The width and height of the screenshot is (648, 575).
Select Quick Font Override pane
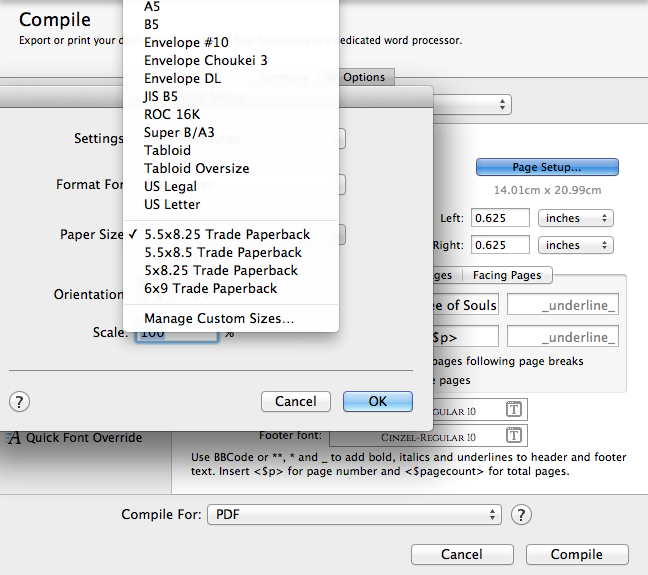point(75,437)
